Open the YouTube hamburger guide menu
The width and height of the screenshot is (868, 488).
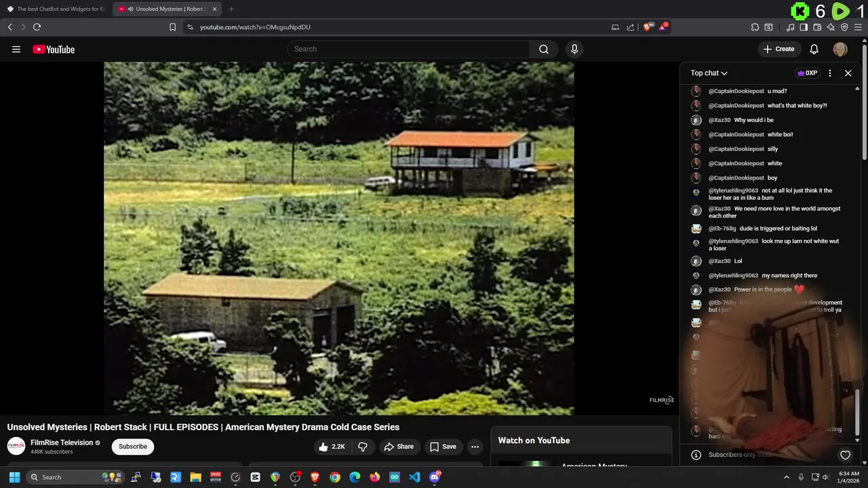pyautogui.click(x=16, y=49)
